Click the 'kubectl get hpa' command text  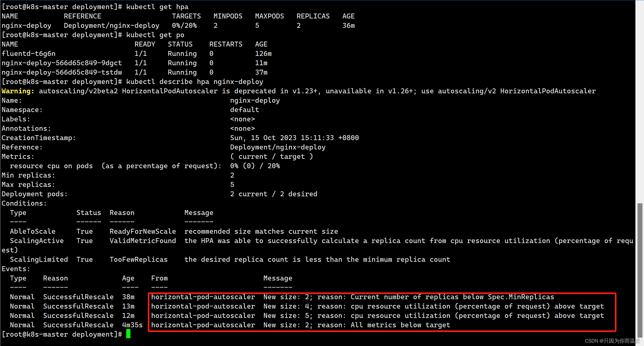click(157, 7)
